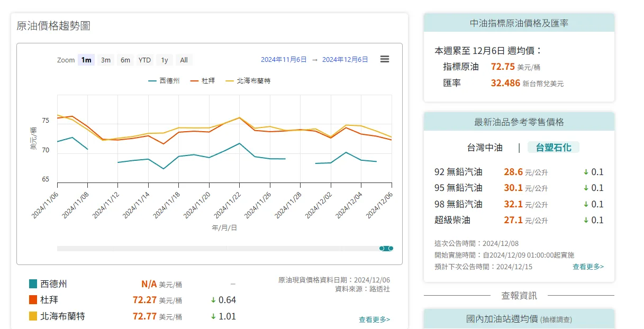This screenshot has height=329, width=644.
Task: Edit the start date 2024年11月6日
Action: pyautogui.click(x=284, y=60)
